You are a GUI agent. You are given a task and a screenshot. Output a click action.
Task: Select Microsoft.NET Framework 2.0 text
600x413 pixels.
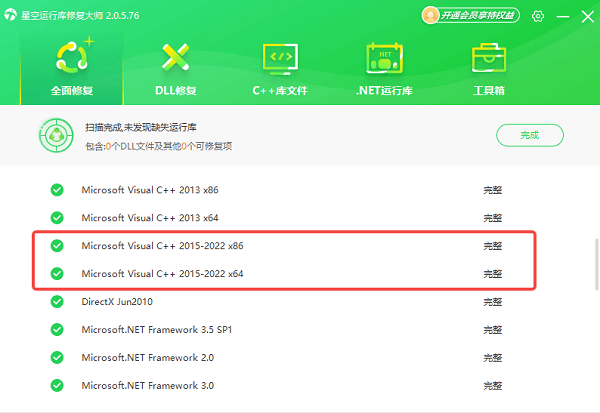148,357
